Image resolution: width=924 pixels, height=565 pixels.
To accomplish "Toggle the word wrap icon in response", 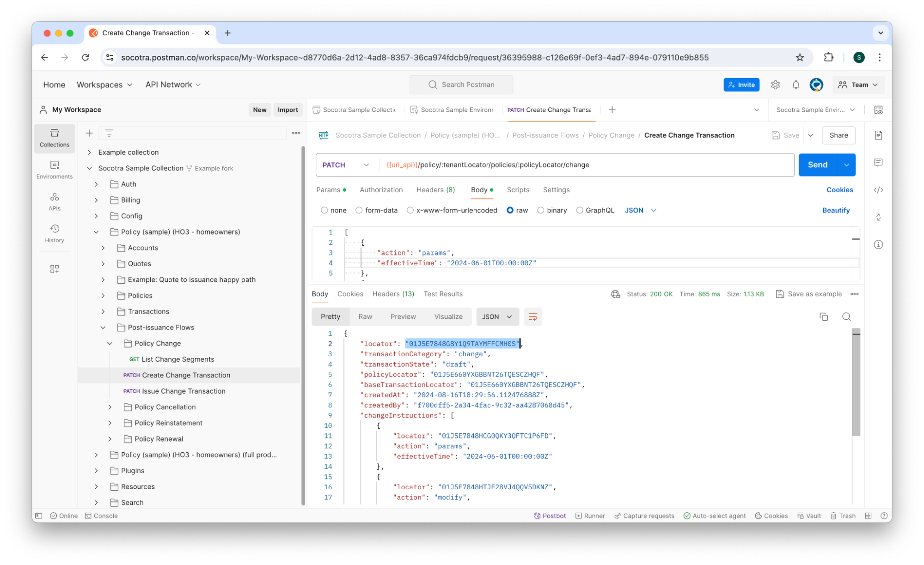I will tap(532, 316).
